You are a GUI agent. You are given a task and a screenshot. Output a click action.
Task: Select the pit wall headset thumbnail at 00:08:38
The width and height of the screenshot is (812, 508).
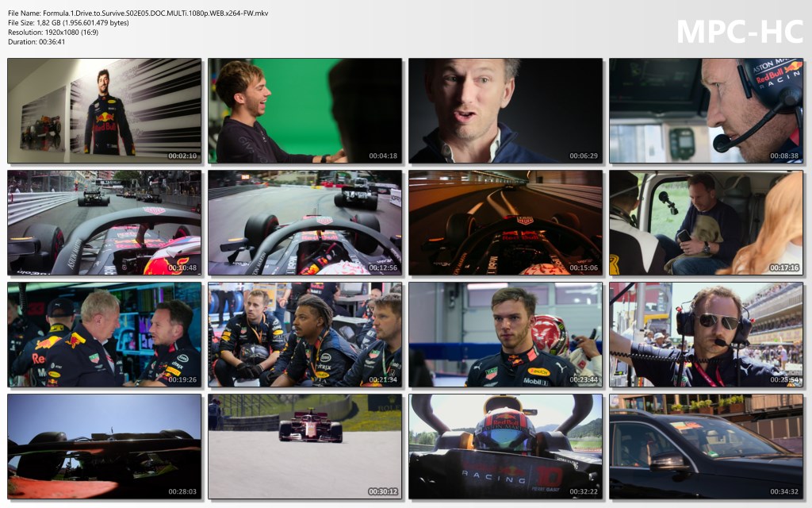706,110
